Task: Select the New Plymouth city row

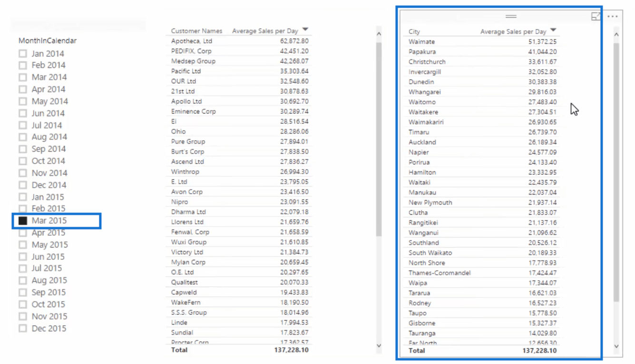Action: tap(482, 202)
